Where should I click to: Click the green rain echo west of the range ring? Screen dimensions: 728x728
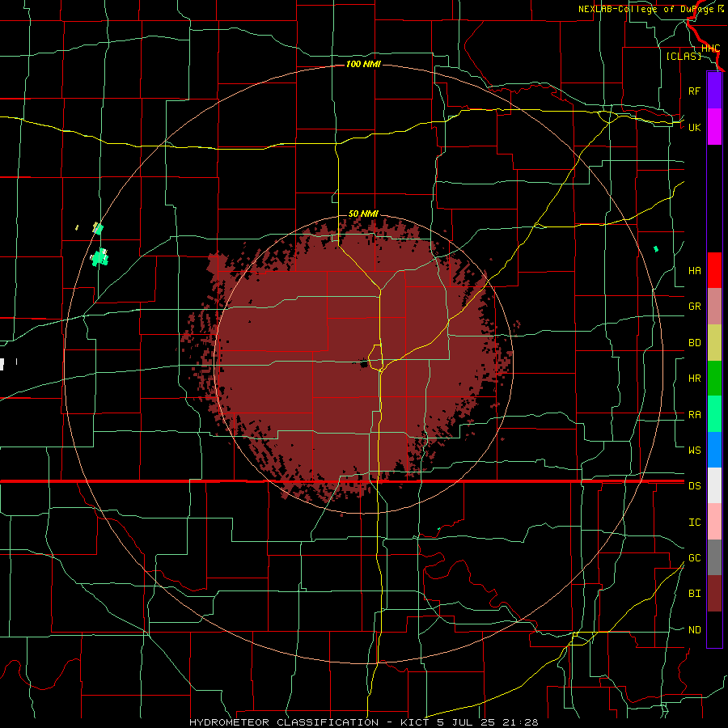pyautogui.click(x=99, y=257)
